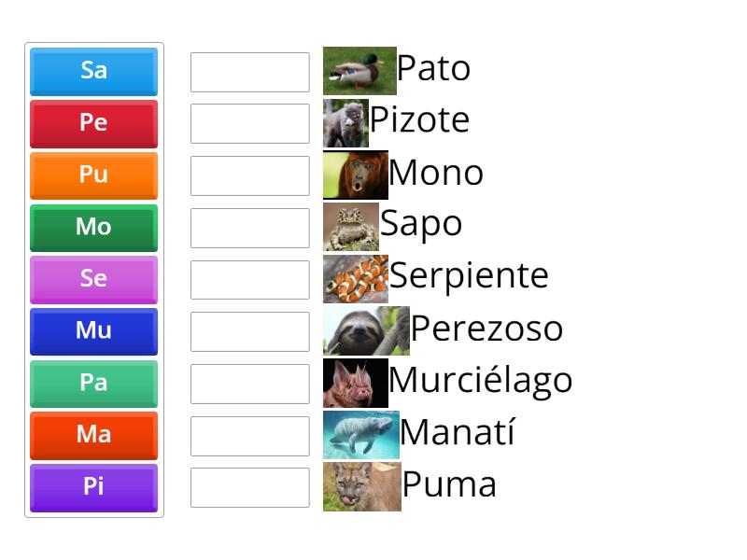Select the manatee picture beside Manatí
This screenshot has height=560, width=747.
(x=360, y=435)
